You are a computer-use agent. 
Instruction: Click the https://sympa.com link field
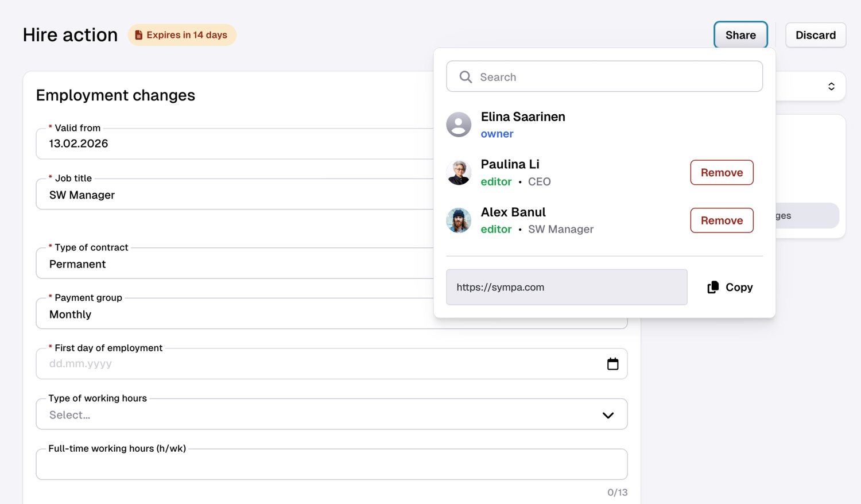[567, 287]
